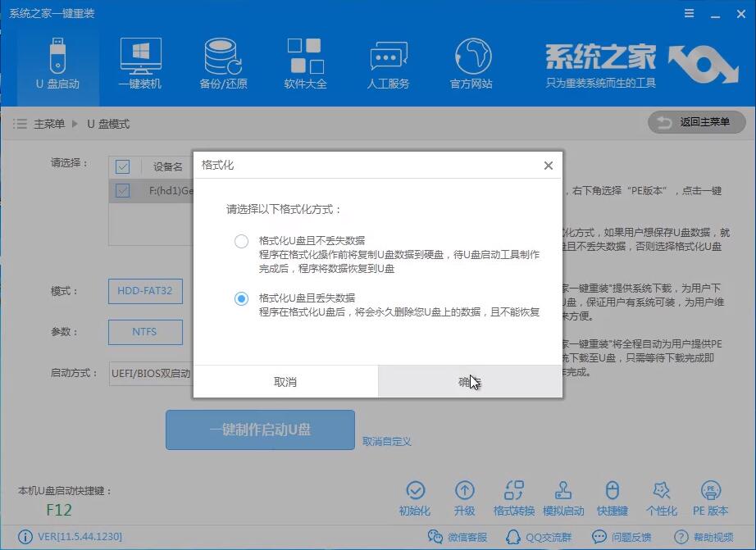
Task: Switch to the U盘启动 tab
Action: 56,61
